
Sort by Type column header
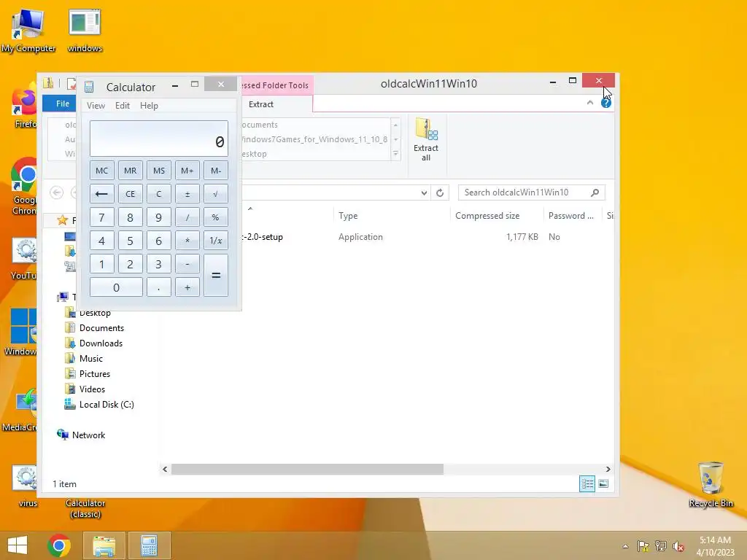pyautogui.click(x=392, y=216)
